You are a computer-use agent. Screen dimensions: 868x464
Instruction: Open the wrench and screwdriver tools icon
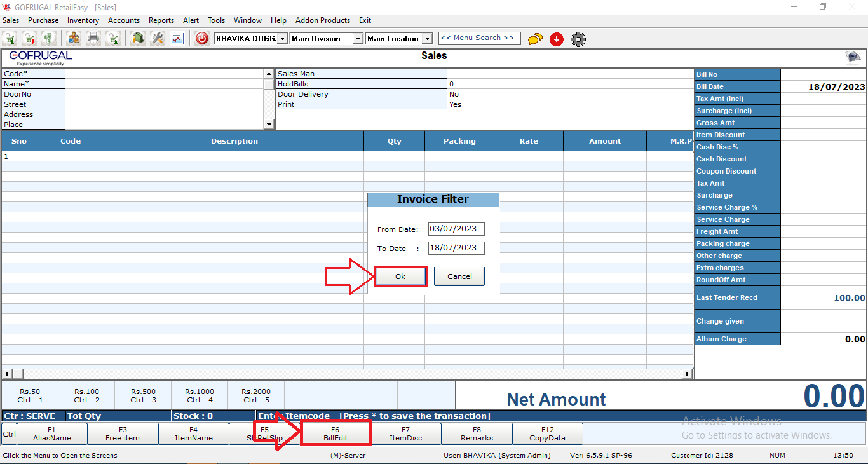click(157, 38)
